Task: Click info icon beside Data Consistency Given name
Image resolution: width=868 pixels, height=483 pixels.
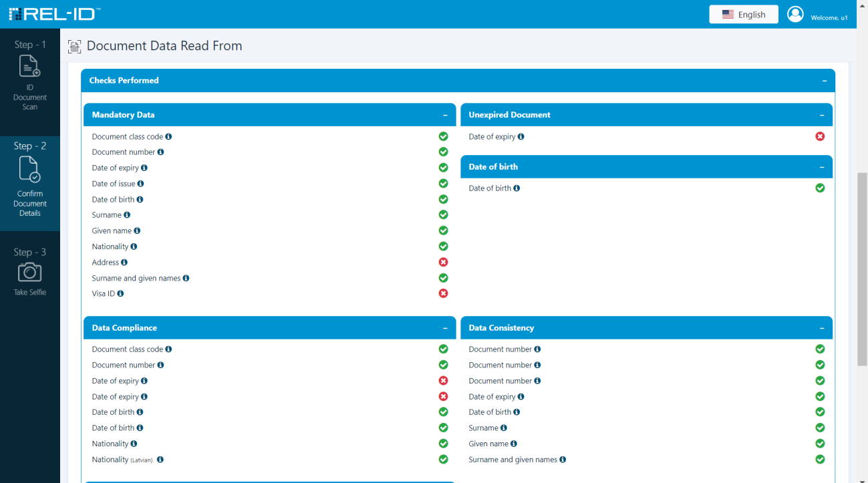Action: pos(514,444)
